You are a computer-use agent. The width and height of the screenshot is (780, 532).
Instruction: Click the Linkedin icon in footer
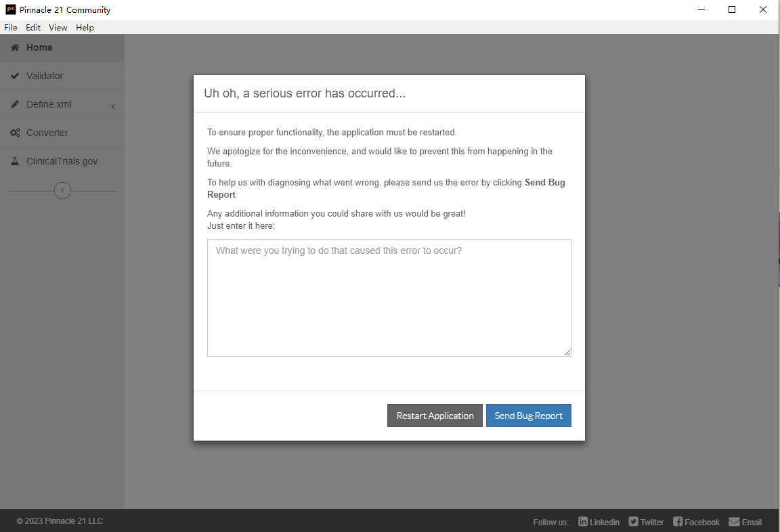583,521
